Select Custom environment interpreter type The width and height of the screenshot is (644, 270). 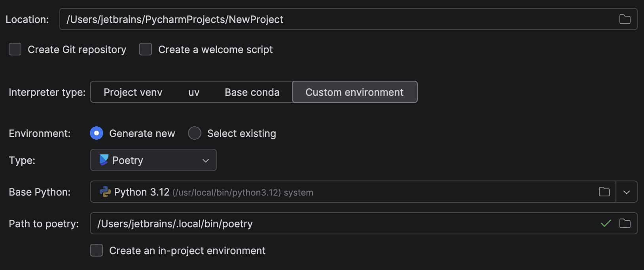354,92
